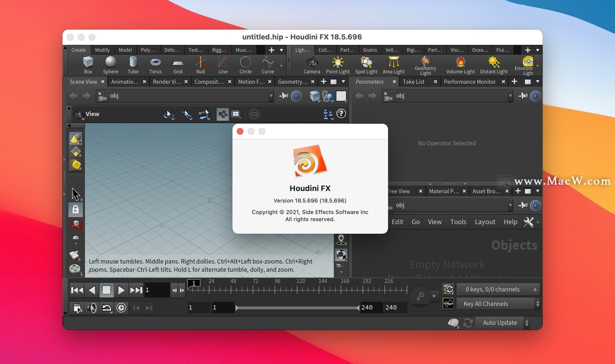Toggle pin on Scene View pane path bar
615x364 pixels.
[x=283, y=96]
